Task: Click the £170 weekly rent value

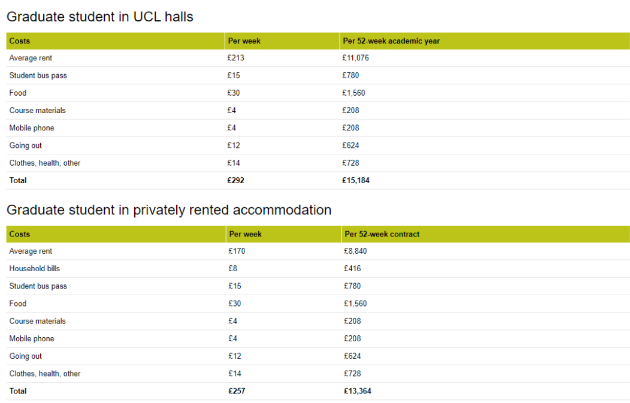Action: [236, 251]
